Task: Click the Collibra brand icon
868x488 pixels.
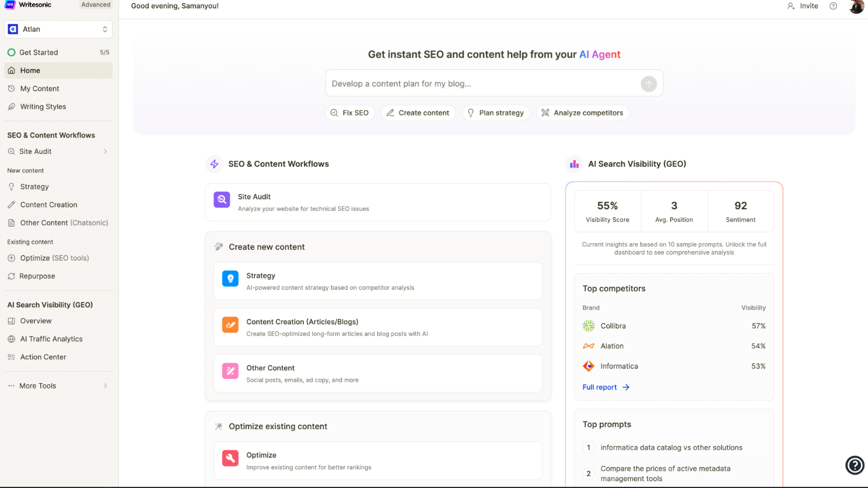Action: click(x=589, y=325)
